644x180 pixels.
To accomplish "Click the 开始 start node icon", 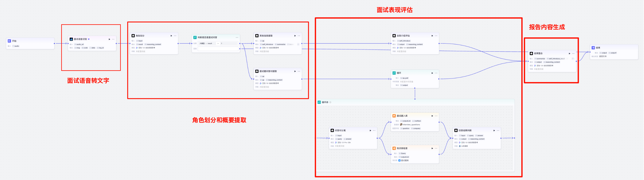I will pos(9,41).
